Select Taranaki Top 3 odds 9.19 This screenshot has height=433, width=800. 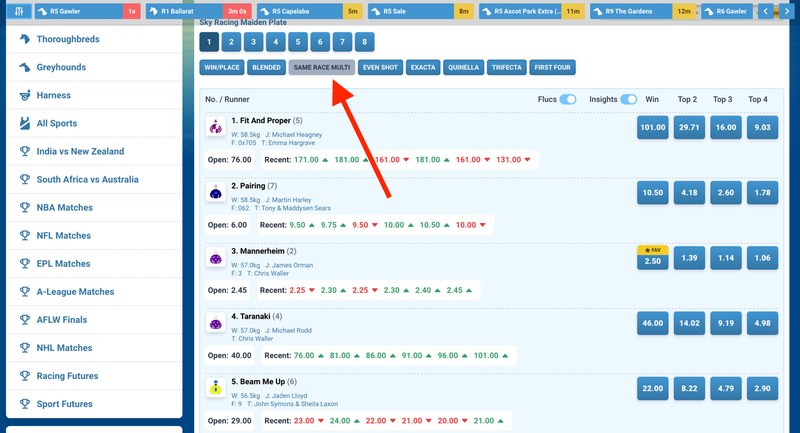[726, 323]
